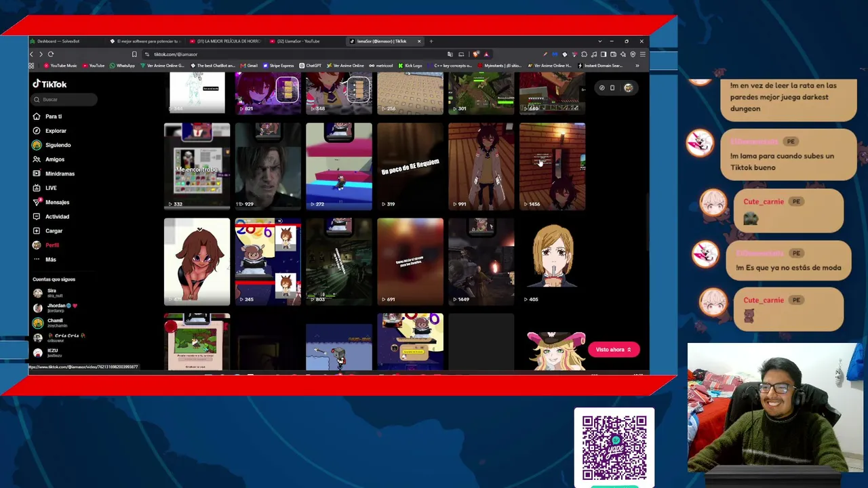
Task: Switch to the Dashboard — SolvexBot tab
Action: 66,41
